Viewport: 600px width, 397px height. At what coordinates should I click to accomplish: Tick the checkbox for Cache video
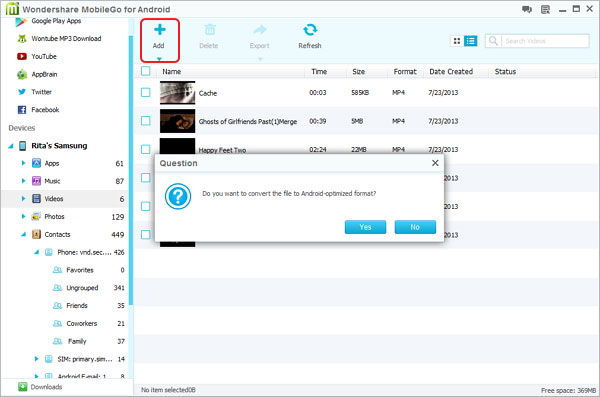point(145,92)
